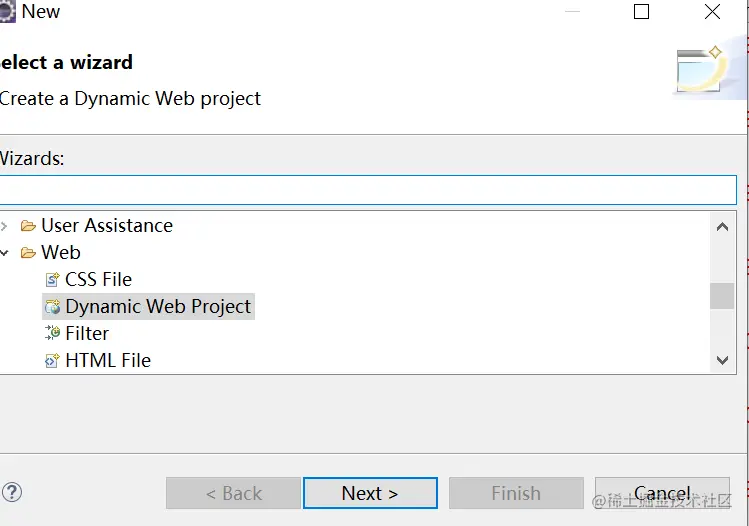Click the Dynamic Web Project icon
The height and width of the screenshot is (526, 749).
coord(52,307)
